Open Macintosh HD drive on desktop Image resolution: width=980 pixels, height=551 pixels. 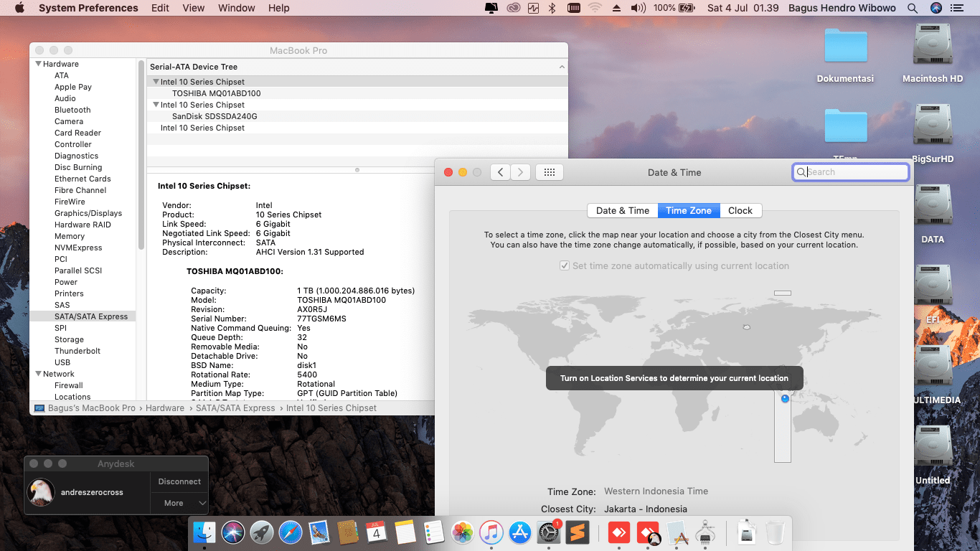click(x=933, y=52)
